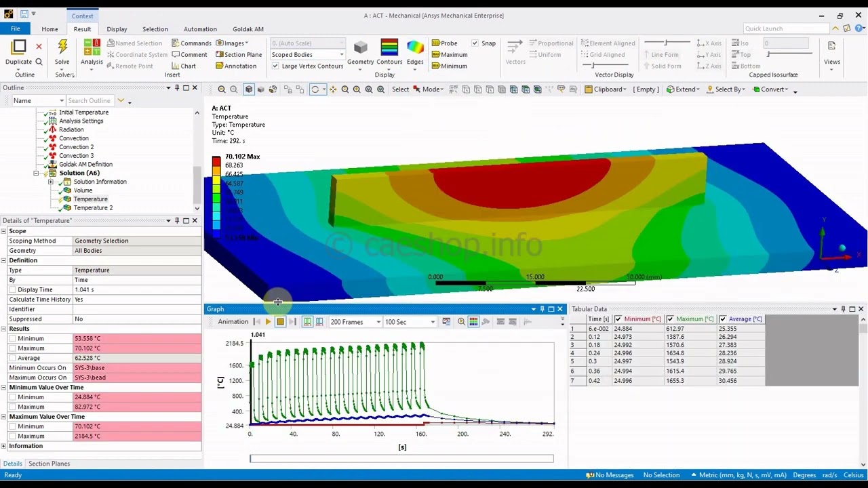868x488 pixels.
Task: Click the Select By button
Action: point(726,89)
